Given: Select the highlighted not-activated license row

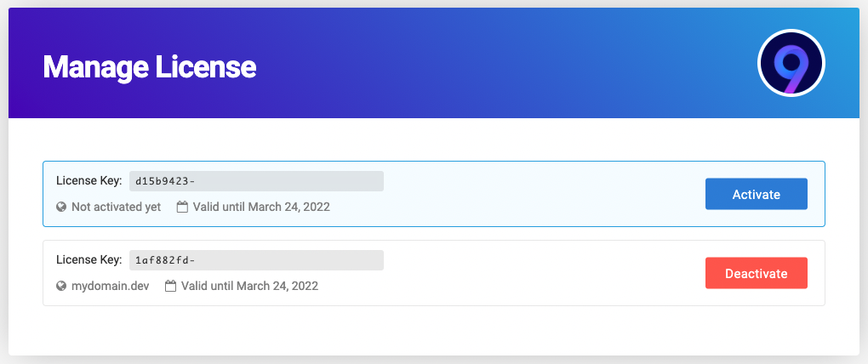Looking at the screenshot, I should pyautogui.click(x=528, y=194).
